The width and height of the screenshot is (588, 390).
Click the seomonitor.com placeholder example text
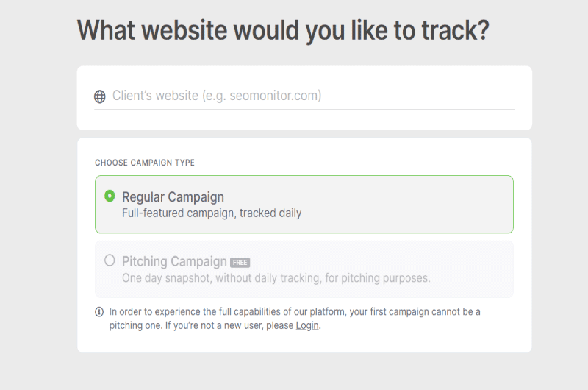(x=275, y=96)
